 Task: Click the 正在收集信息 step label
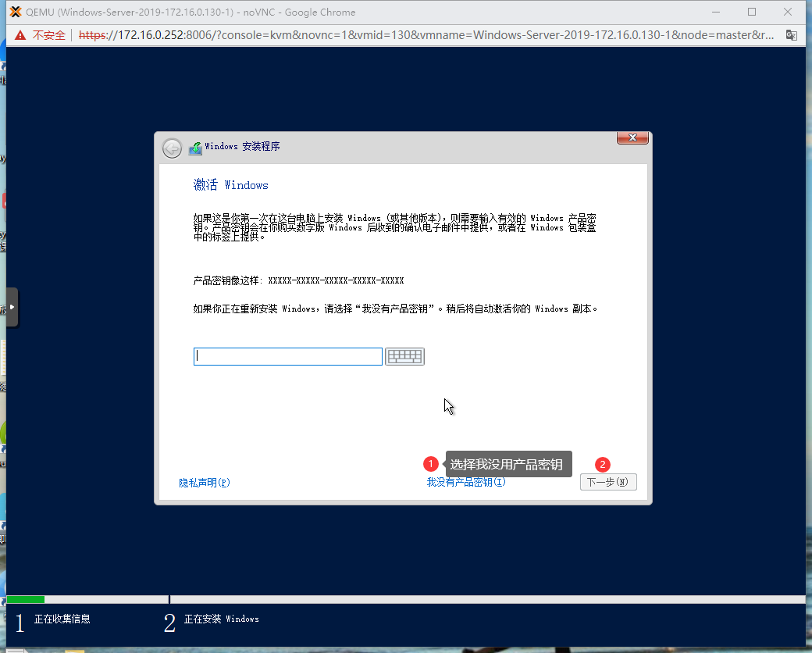[x=62, y=619]
